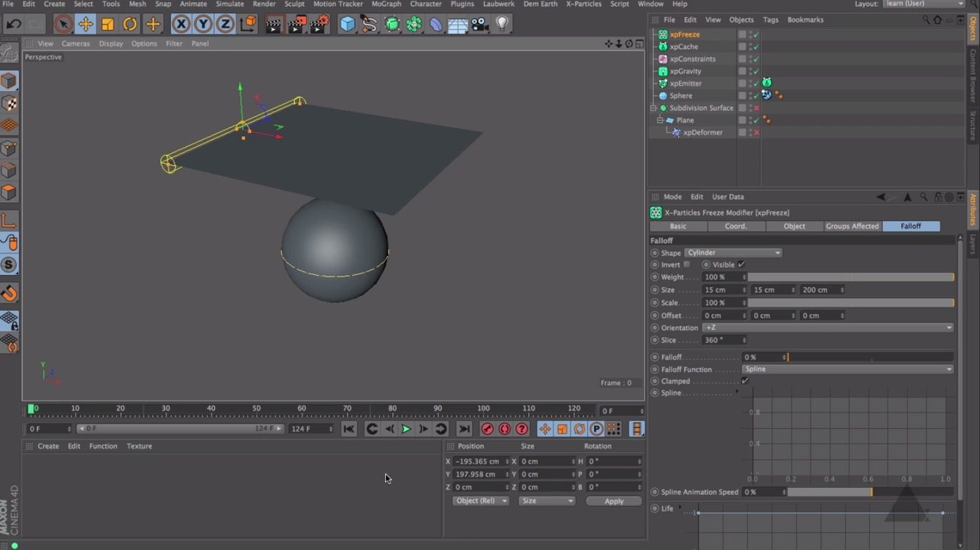Click the Undo arrow icon
Viewport: 980px width, 550px height.
13,25
